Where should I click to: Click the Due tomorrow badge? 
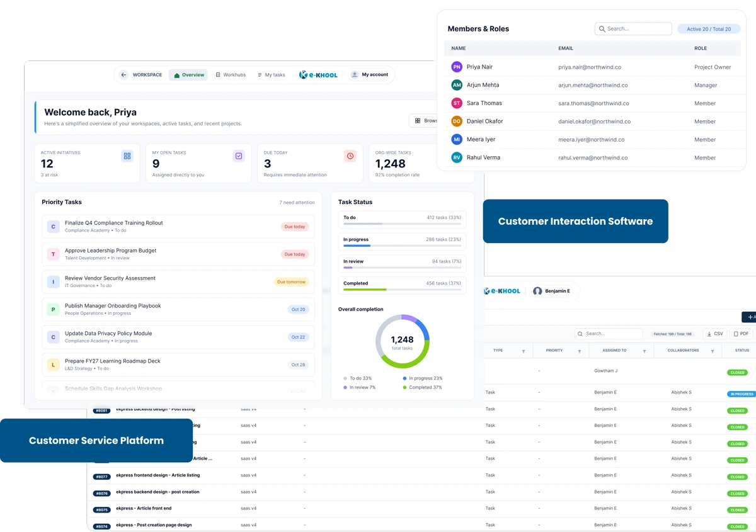tap(291, 282)
